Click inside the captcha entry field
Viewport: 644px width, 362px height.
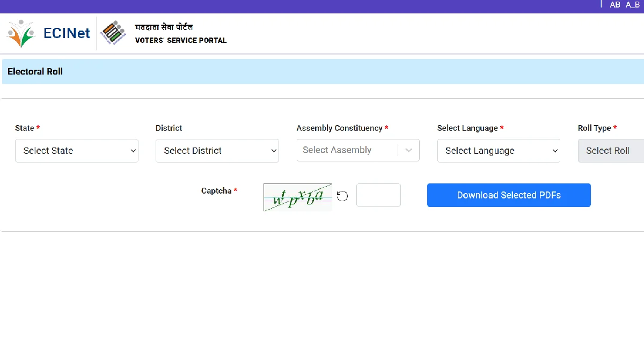(x=378, y=195)
